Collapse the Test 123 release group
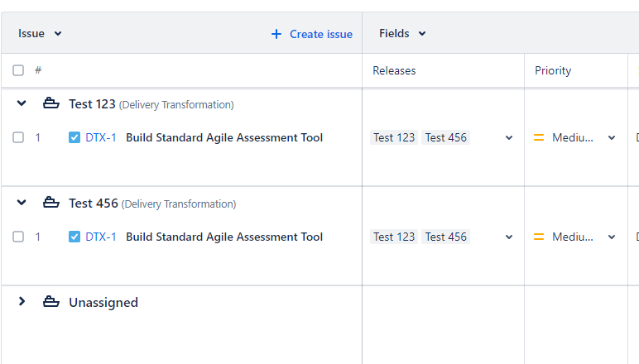The image size is (639, 364). pos(22,103)
